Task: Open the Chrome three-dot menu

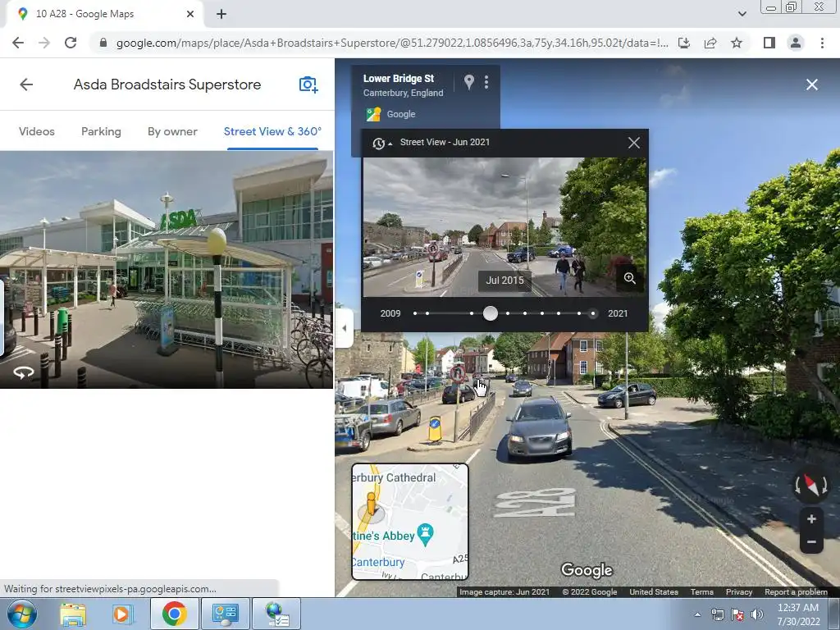Action: tap(822, 43)
